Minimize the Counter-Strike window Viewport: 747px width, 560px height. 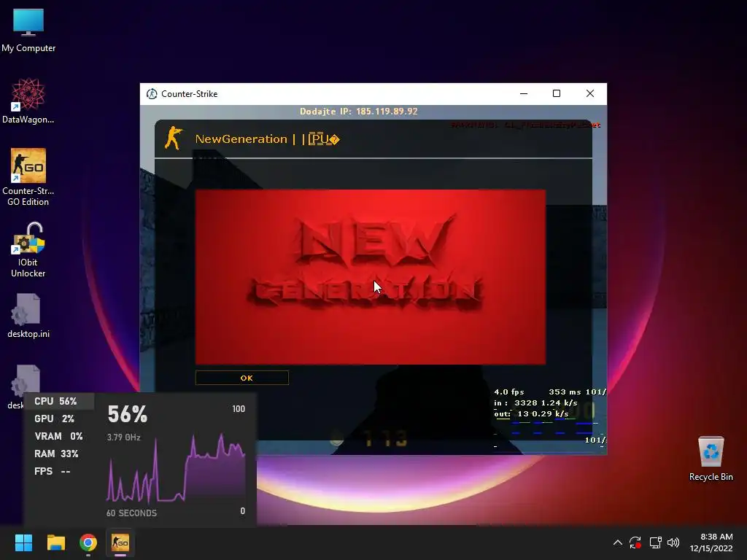point(524,94)
